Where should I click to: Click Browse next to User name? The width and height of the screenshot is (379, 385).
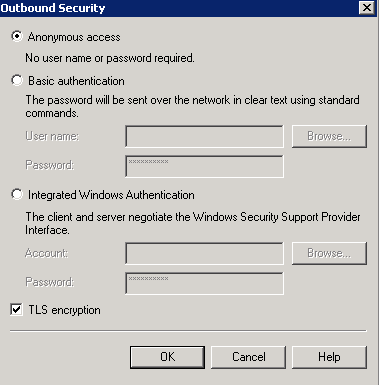point(329,136)
